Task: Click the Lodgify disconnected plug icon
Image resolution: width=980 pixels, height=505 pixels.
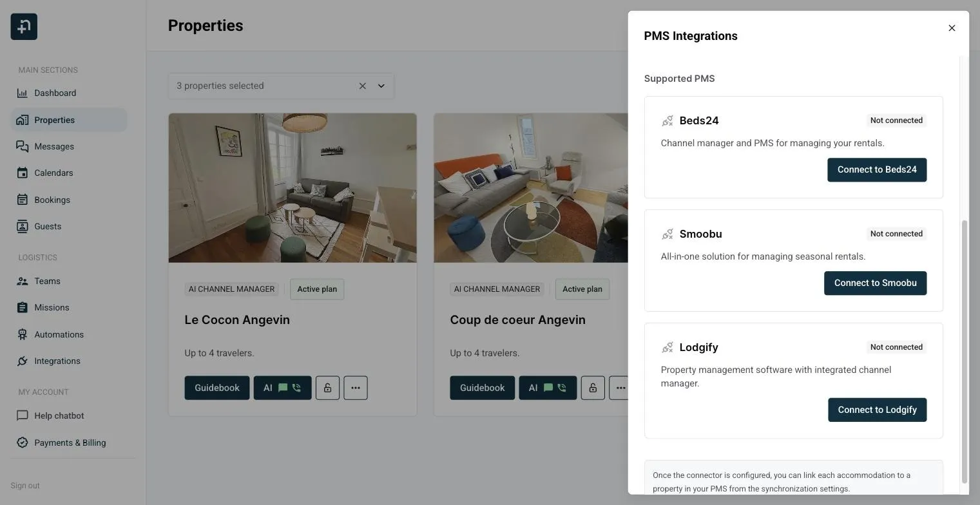Action: (x=668, y=347)
